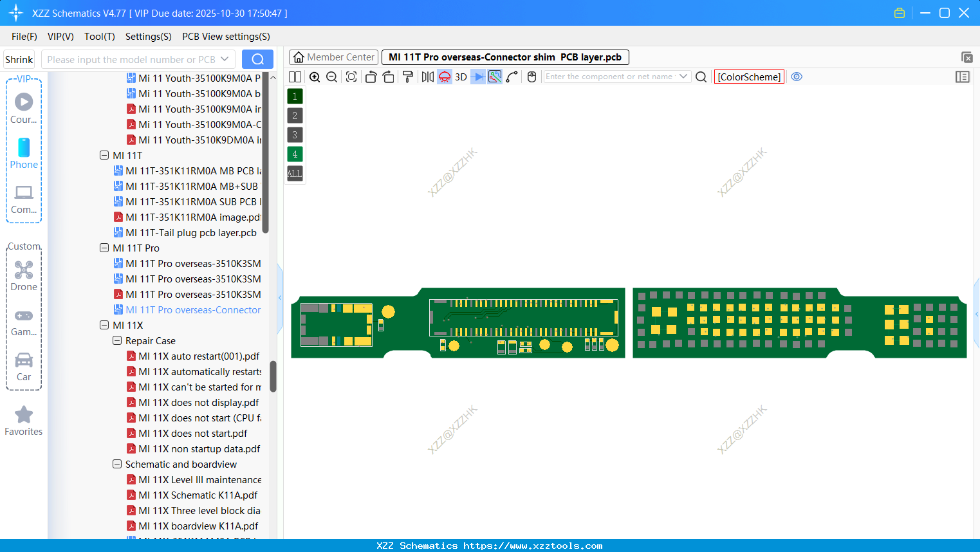Select the zoom in magnifier tool
The image size is (980, 552).
pyautogui.click(x=315, y=77)
